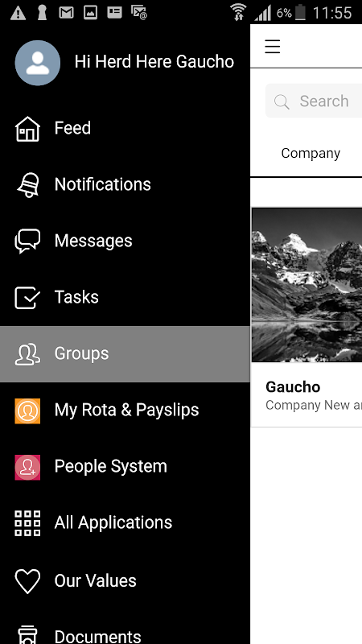Tap the user profile avatar icon
This screenshot has width=362, height=644.
click(x=37, y=63)
